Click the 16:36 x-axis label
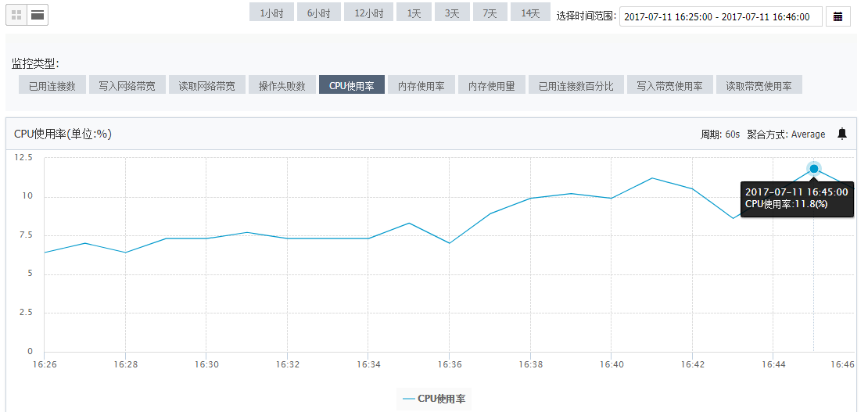Image resolution: width=868 pixels, height=412 pixels. point(449,364)
